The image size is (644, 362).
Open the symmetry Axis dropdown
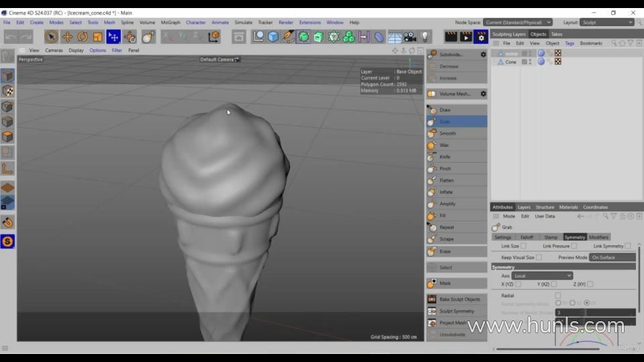point(542,276)
